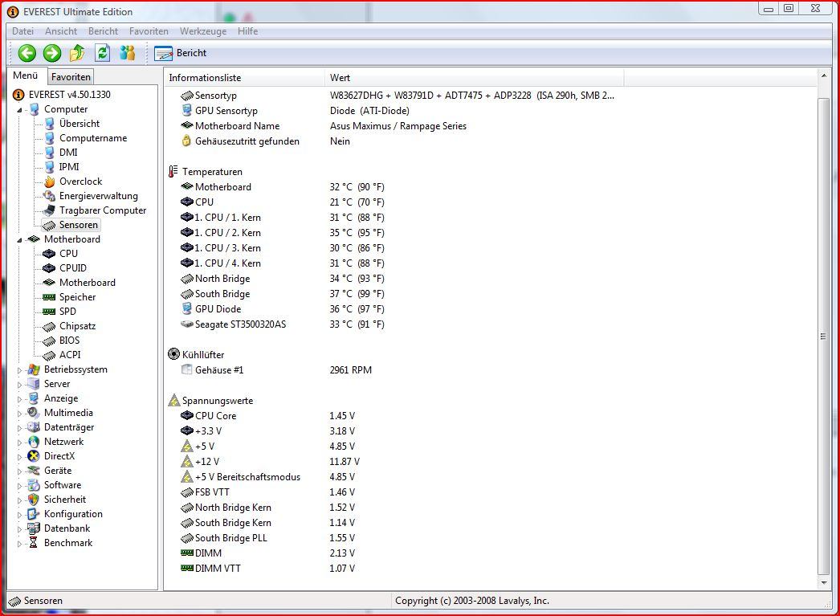Screen dimensions: 840x616
Task: Expand the Multimedia tree node
Action: [19, 414]
